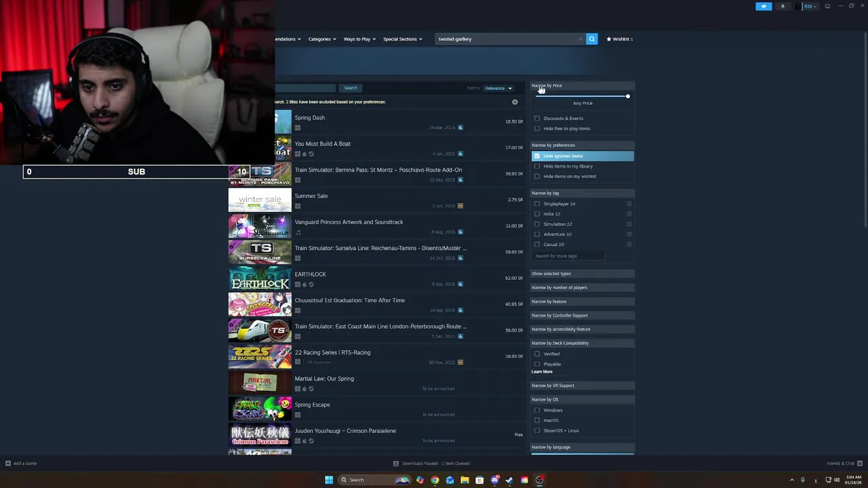Click the taskbar microphone icon
Viewport: 868px width, 488px height.
pyautogui.click(x=803, y=480)
